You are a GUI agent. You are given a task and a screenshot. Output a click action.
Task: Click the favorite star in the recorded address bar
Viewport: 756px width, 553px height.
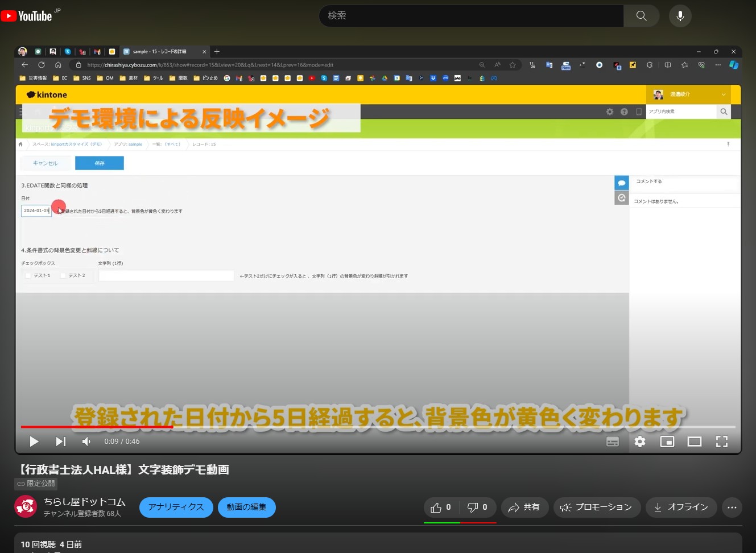click(513, 65)
